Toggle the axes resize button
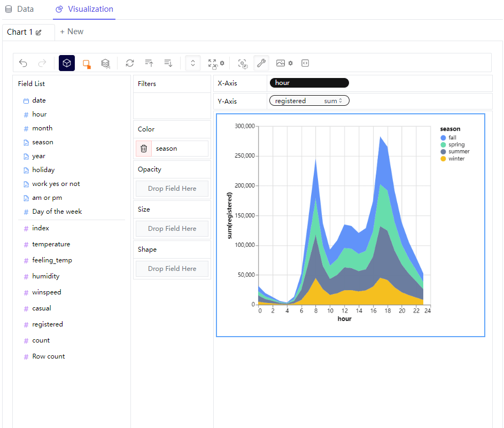The image size is (504, 428). pos(193,63)
